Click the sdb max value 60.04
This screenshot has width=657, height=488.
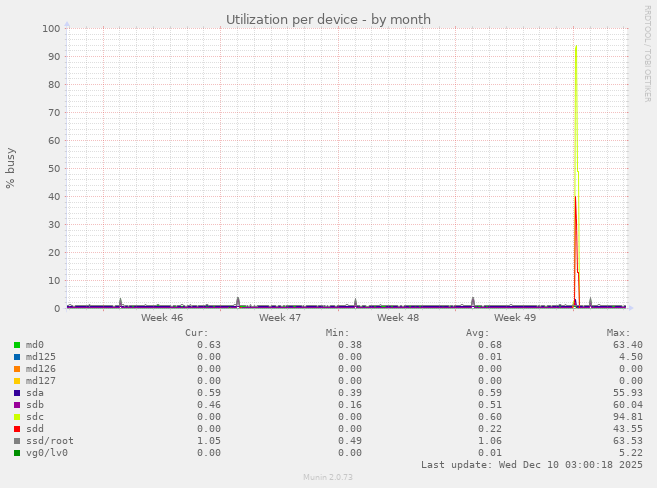pyautogui.click(x=628, y=405)
